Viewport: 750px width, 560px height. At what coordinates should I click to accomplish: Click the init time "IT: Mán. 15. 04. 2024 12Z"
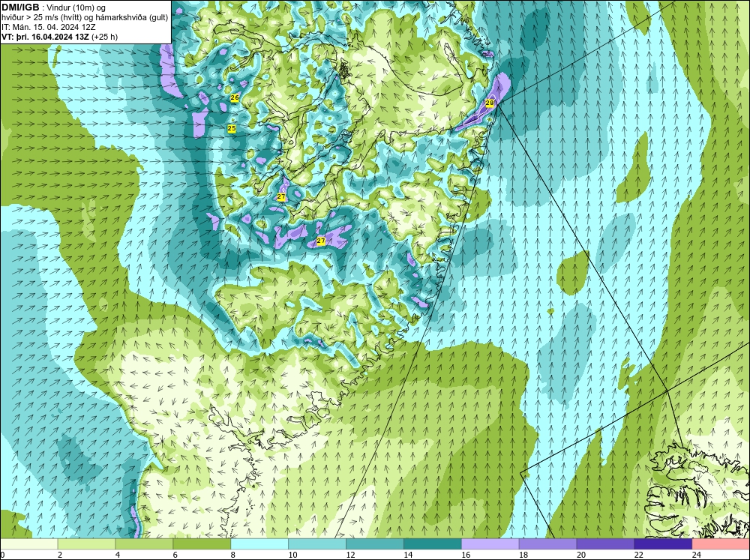(48, 27)
